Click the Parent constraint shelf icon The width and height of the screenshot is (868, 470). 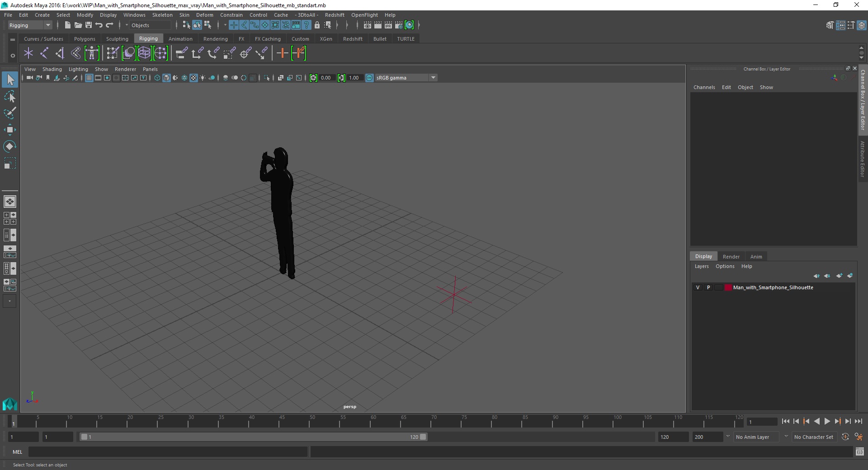coord(182,53)
